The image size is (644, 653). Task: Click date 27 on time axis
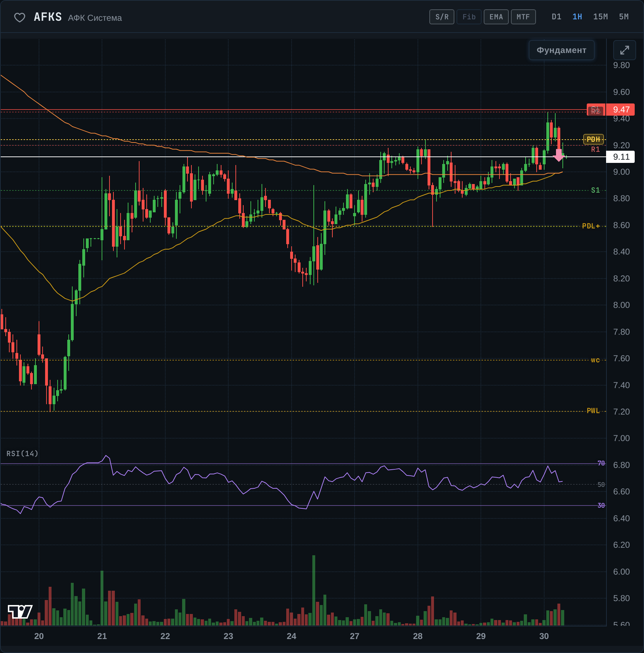tap(355, 636)
